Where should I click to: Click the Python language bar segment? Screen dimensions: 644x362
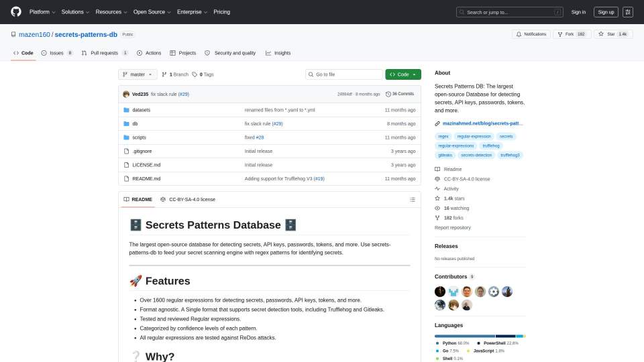464,336
